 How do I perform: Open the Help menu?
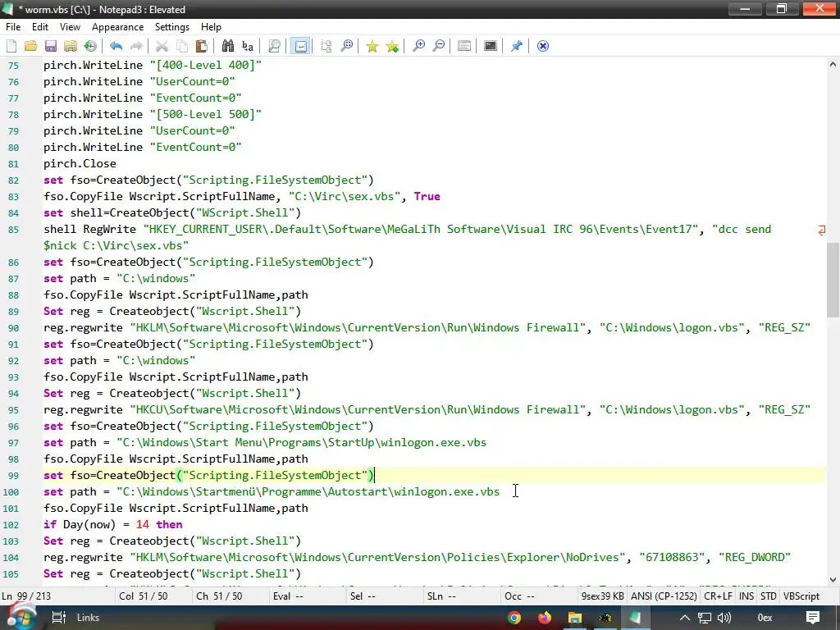click(x=211, y=27)
